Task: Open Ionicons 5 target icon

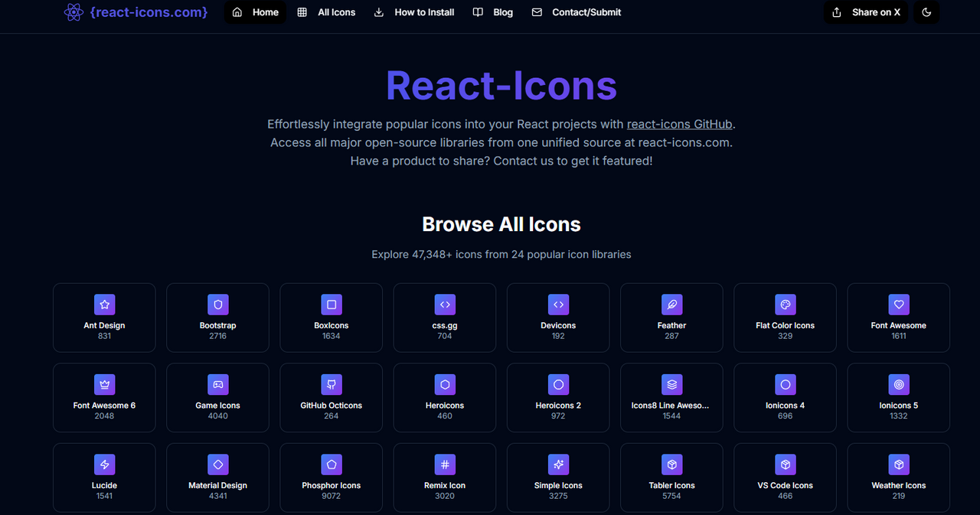Action: click(x=899, y=385)
